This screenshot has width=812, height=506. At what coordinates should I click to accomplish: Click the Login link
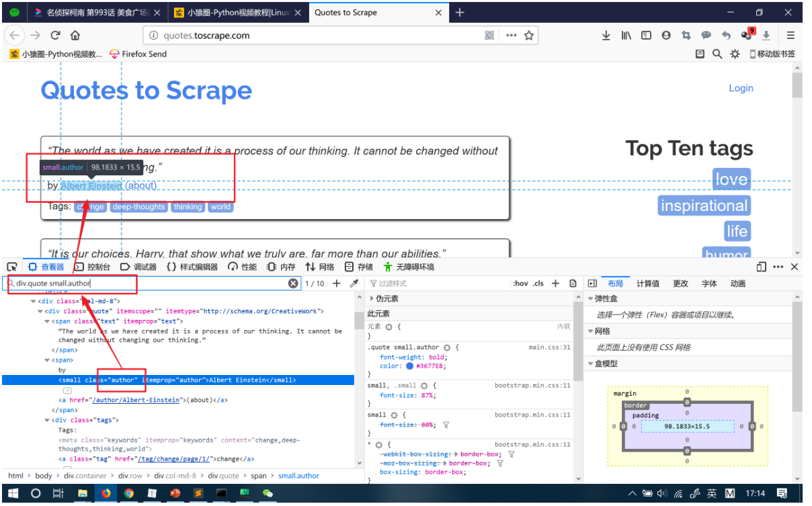[741, 88]
